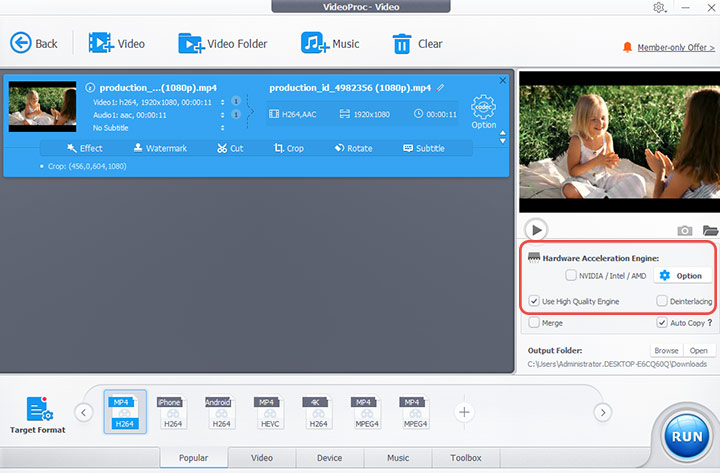Switch to Toolbox tab
This screenshot has height=473, width=720.
pos(466,457)
